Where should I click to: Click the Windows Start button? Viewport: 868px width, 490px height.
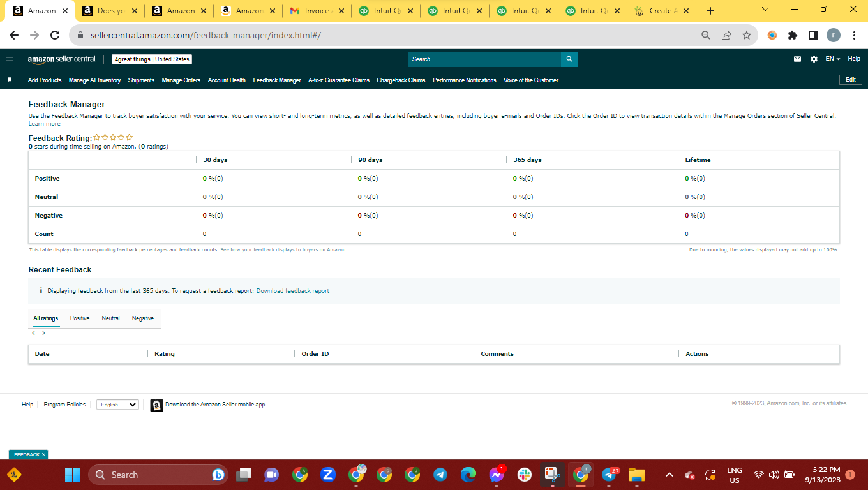(x=73, y=475)
